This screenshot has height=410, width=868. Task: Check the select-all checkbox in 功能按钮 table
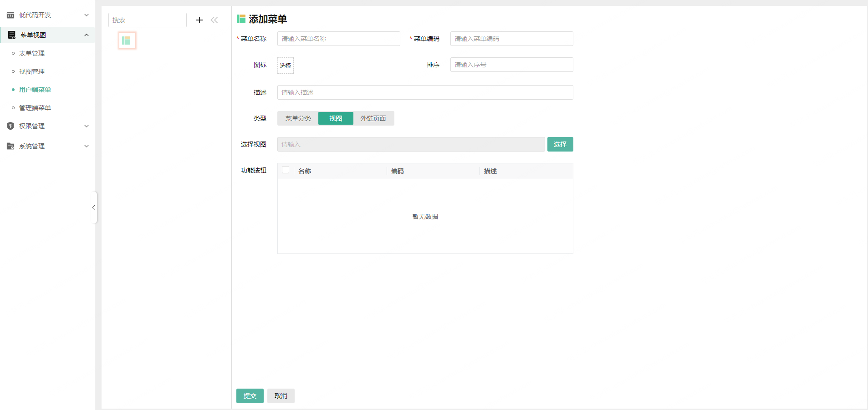(x=286, y=169)
